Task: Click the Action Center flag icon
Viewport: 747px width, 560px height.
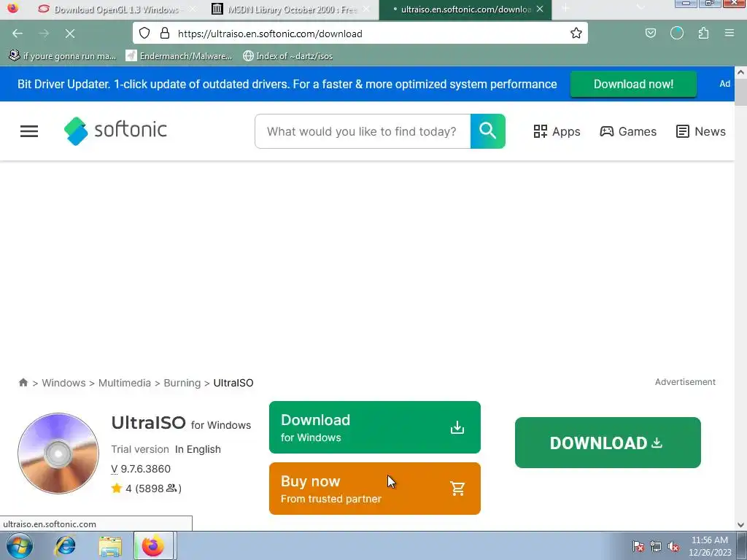Action: pyautogui.click(x=638, y=546)
